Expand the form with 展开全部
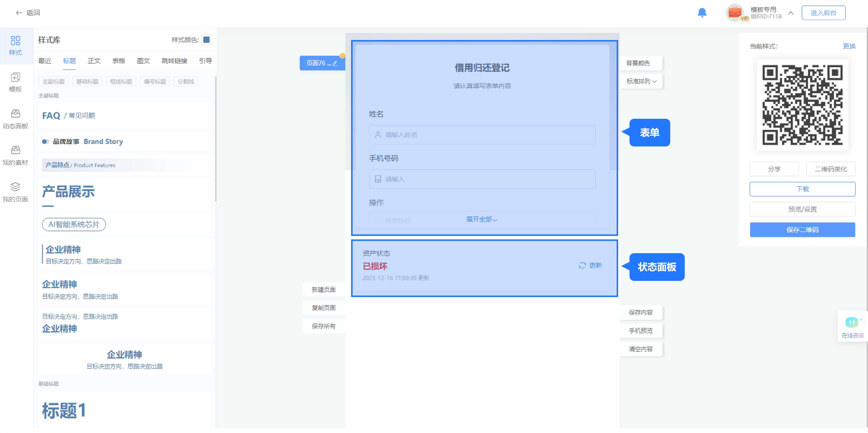868x433 pixels. click(481, 220)
